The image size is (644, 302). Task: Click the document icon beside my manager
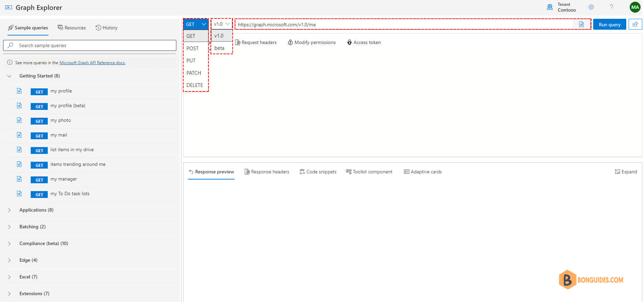(19, 179)
